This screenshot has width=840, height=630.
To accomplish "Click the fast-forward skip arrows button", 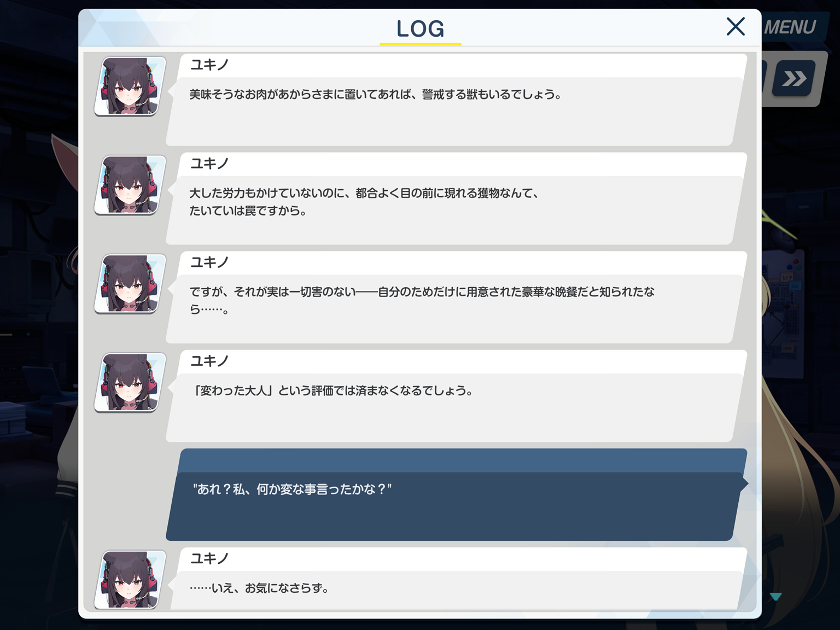I will tap(794, 79).
